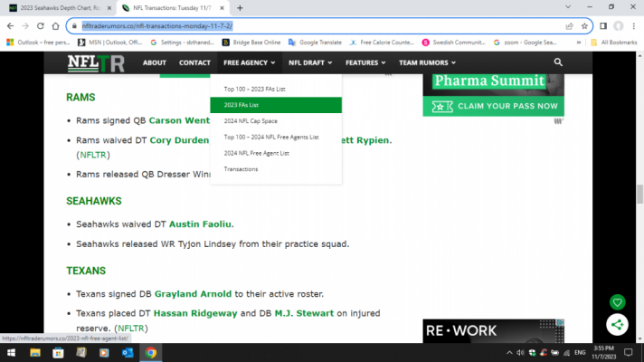The width and height of the screenshot is (644, 362).
Task: Open the Free Calorie Counter bookmark
Action: click(383, 43)
